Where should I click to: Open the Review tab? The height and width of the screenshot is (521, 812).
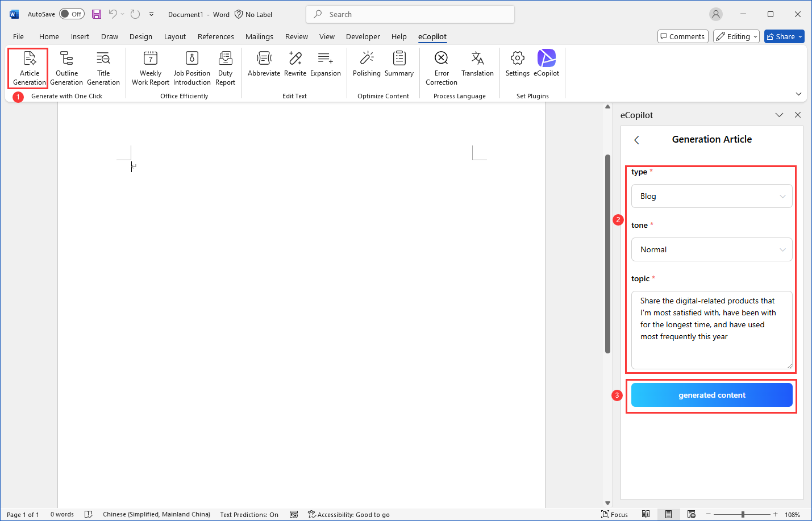pyautogui.click(x=296, y=36)
